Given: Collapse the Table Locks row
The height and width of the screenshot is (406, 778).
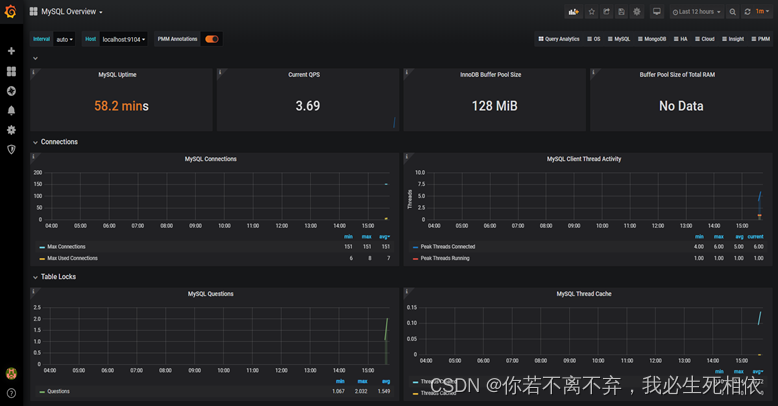Looking at the screenshot, I should pyautogui.click(x=54, y=277).
